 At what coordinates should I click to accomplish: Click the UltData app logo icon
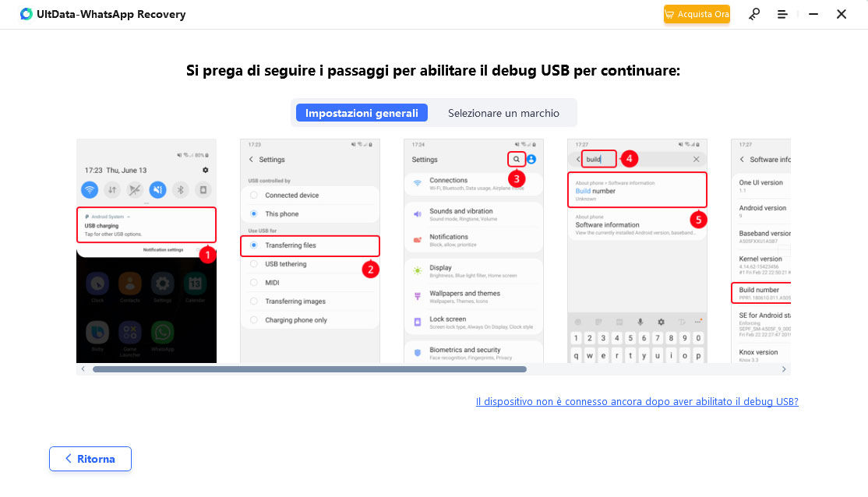pos(26,14)
